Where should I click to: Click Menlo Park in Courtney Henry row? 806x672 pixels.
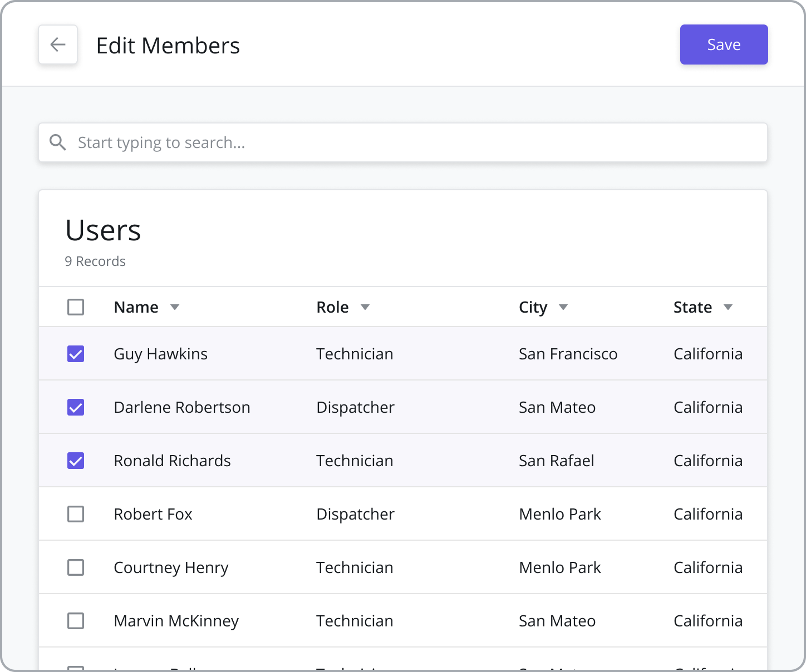pyautogui.click(x=560, y=567)
